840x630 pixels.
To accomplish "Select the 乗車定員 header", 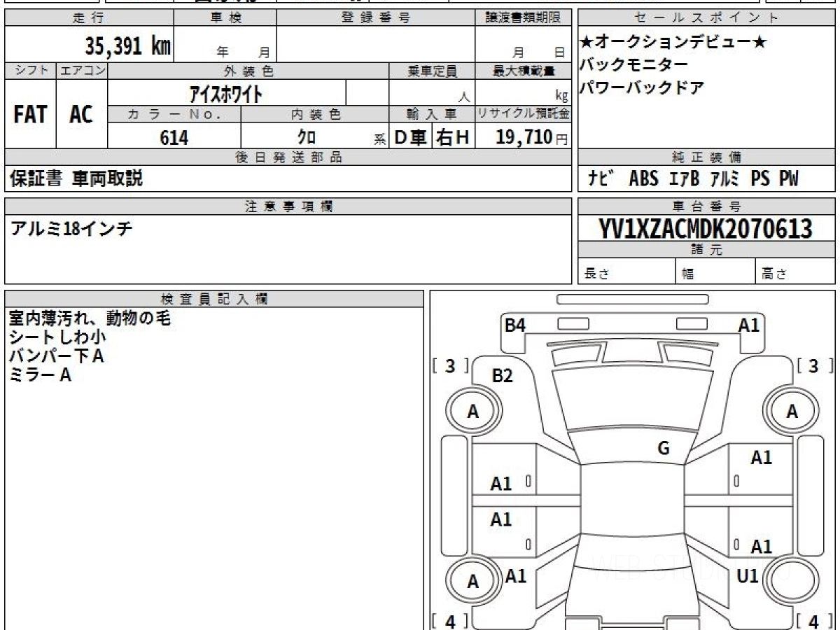I will click(x=432, y=71).
